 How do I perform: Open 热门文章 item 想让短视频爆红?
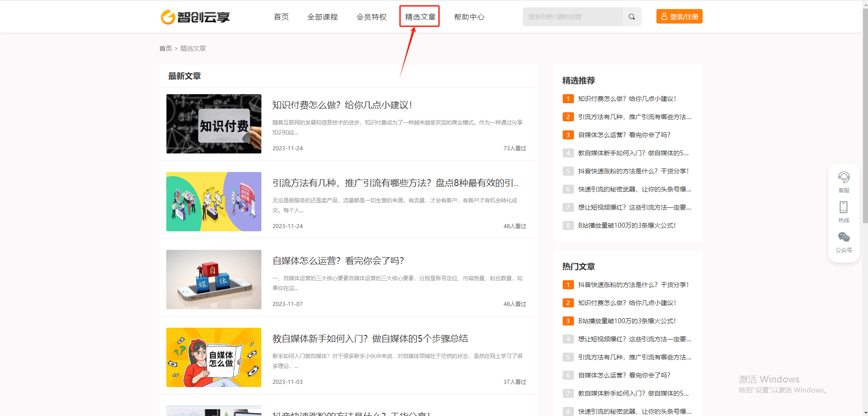click(x=635, y=339)
